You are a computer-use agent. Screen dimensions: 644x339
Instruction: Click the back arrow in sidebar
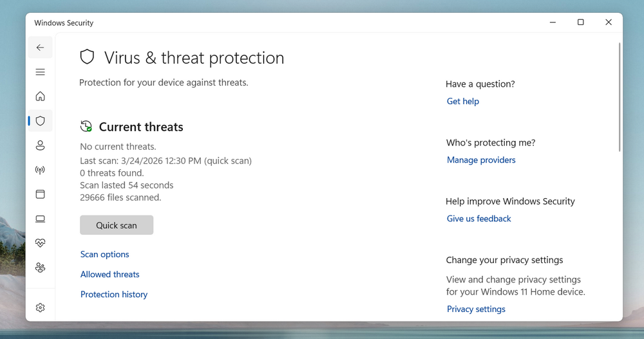[40, 48]
